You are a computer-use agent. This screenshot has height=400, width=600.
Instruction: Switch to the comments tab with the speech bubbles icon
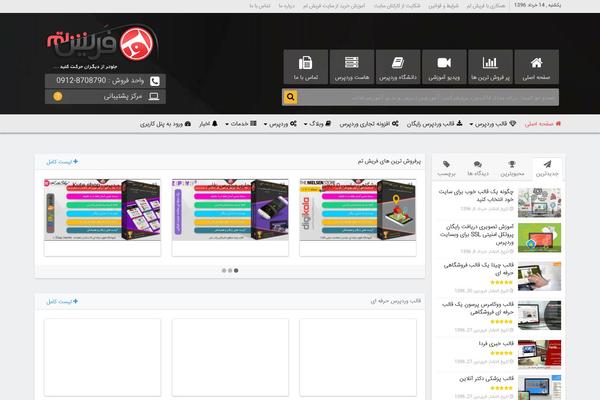tap(478, 168)
